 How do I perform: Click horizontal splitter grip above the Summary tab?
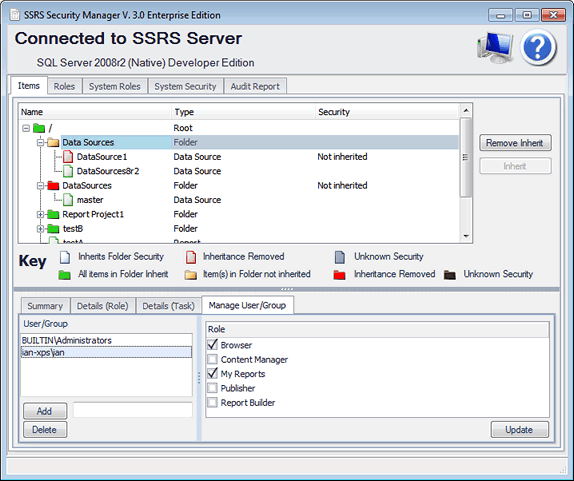click(287, 290)
